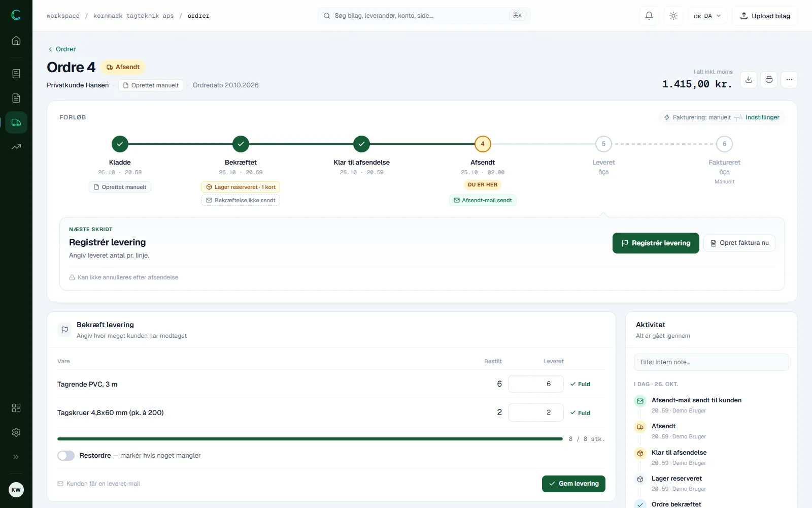Click Afsendt-mail sendt chip

coord(483,200)
